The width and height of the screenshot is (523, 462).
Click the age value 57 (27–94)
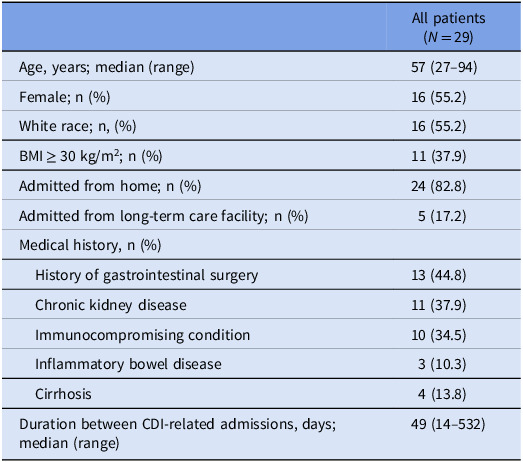pyautogui.click(x=444, y=67)
